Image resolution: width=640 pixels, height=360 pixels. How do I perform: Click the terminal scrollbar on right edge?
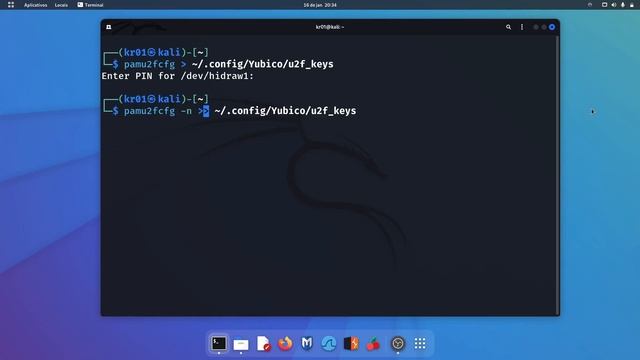coord(557,176)
